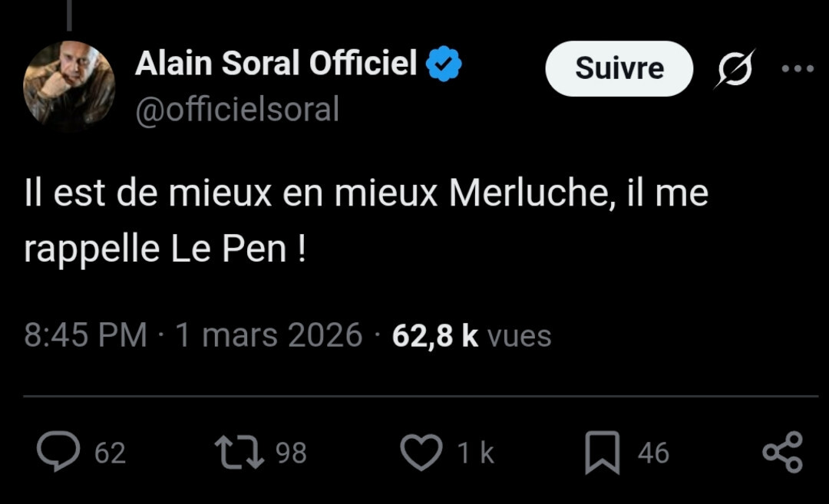
Task: Open the @officielsoral handle link
Action: pyautogui.click(x=237, y=110)
